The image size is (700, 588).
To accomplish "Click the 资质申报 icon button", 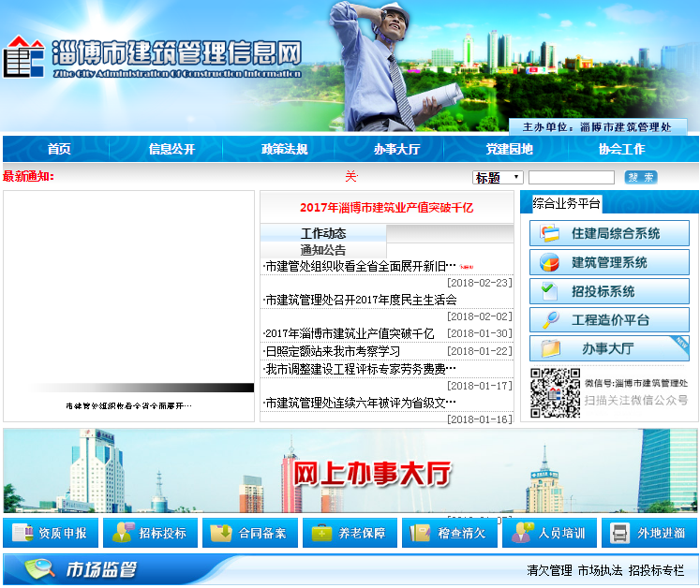I will click(x=22, y=533).
